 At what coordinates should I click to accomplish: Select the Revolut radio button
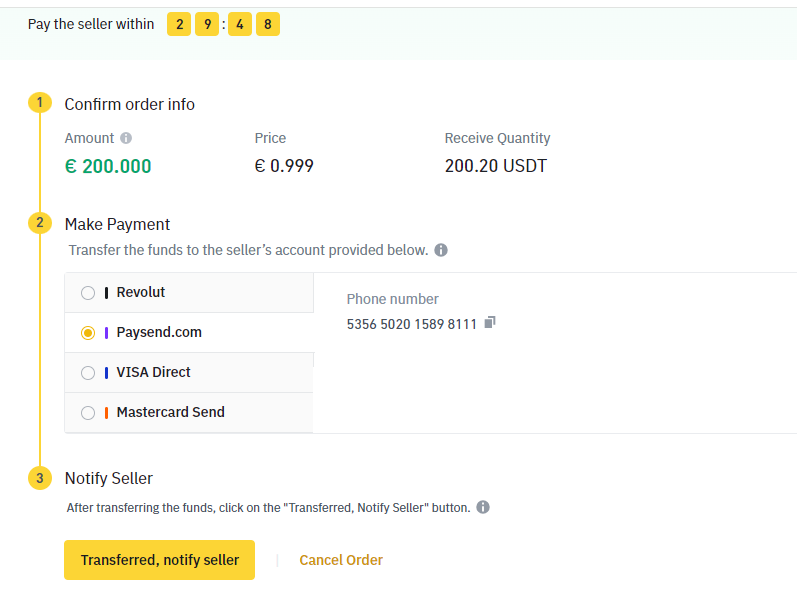click(88, 293)
